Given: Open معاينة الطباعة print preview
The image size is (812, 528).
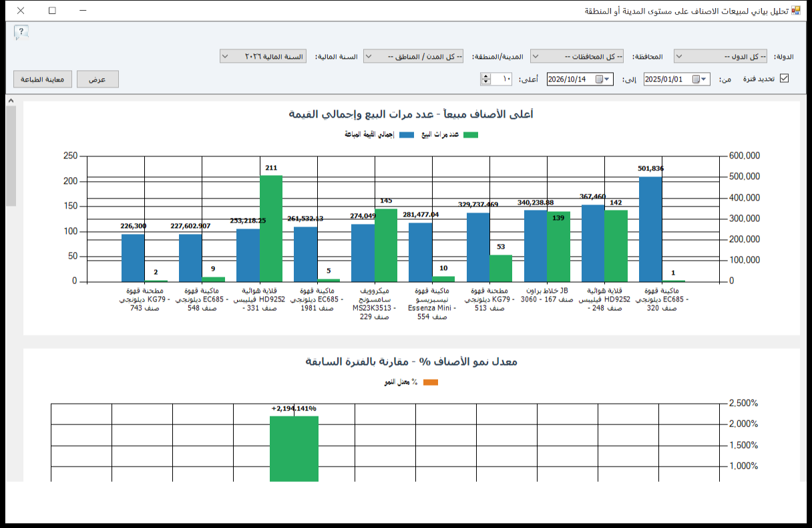Looking at the screenshot, I should coord(43,79).
